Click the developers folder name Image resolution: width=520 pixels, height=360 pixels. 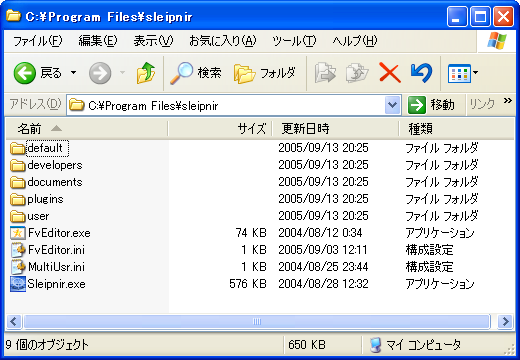click(x=55, y=165)
